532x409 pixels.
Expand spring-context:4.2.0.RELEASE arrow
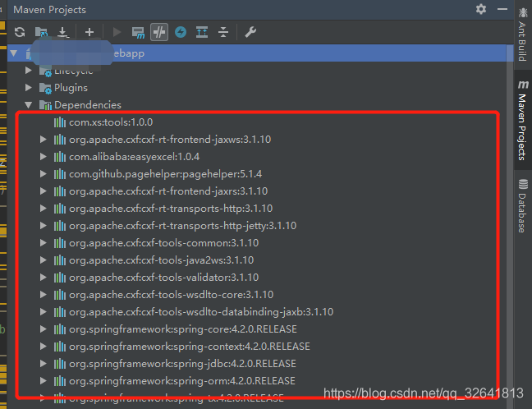click(x=43, y=347)
